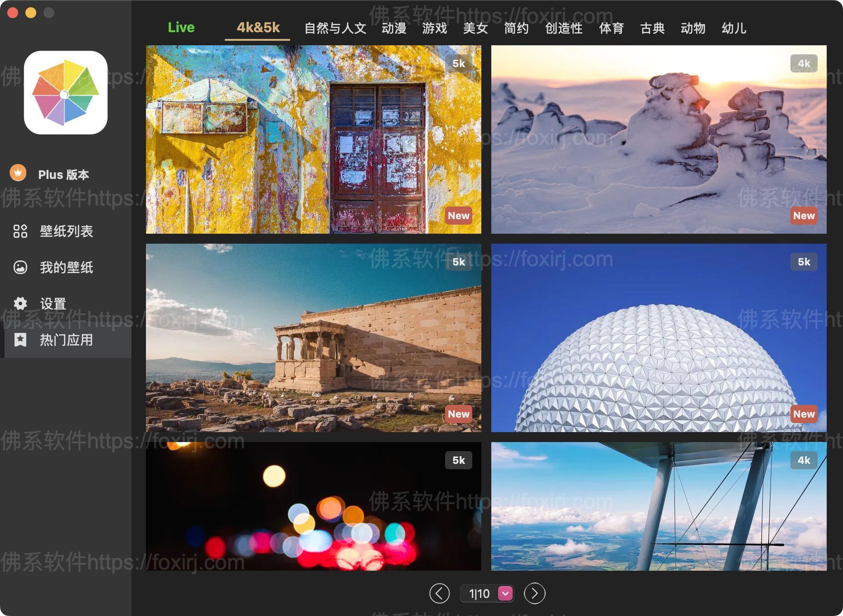Expand the page number dropdown arrow

coord(505,593)
